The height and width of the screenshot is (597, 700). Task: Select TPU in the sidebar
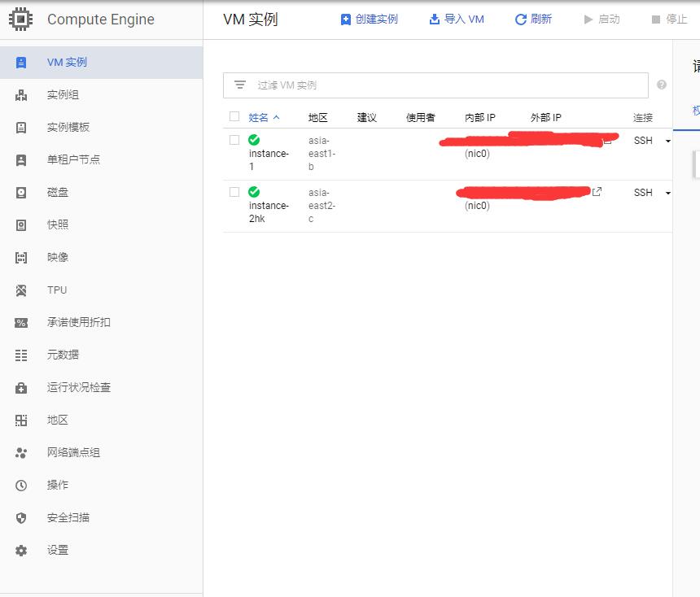[57, 290]
